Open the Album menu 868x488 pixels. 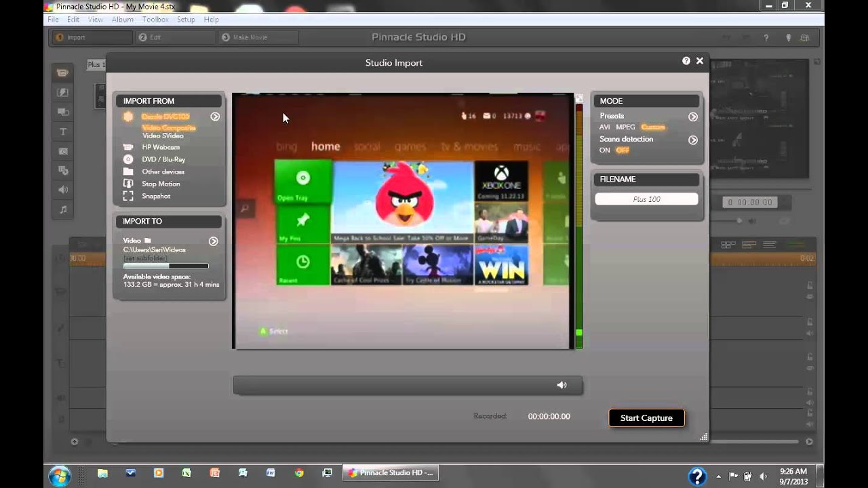(x=123, y=20)
